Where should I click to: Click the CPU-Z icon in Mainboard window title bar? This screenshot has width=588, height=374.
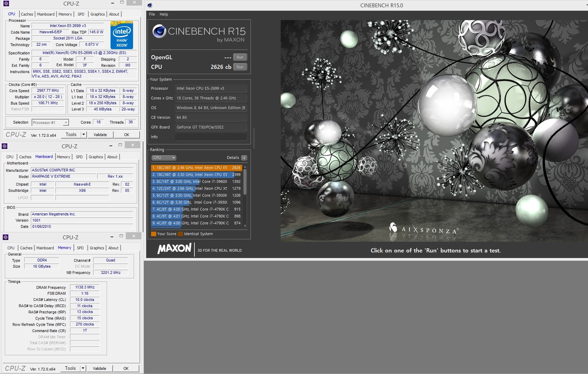tap(5, 146)
